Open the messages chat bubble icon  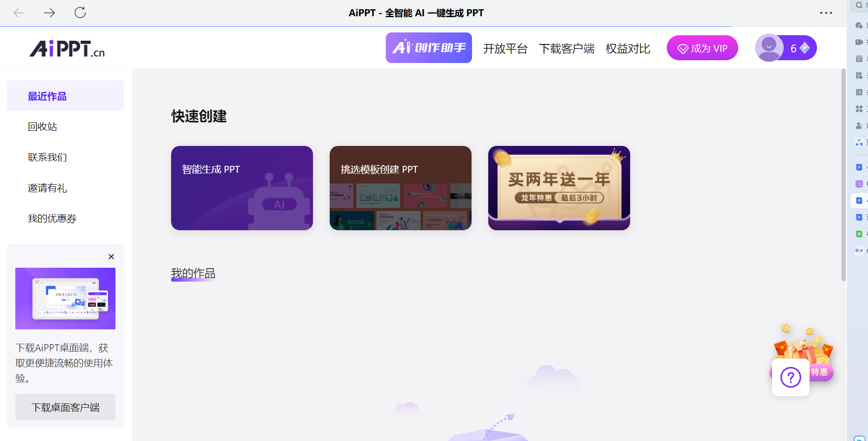[859, 25]
